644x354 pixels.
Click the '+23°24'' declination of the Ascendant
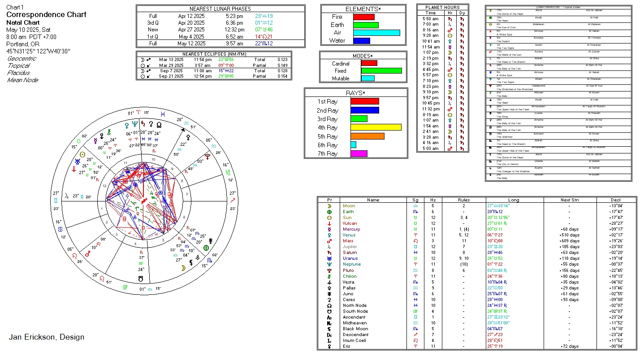tap(616, 317)
